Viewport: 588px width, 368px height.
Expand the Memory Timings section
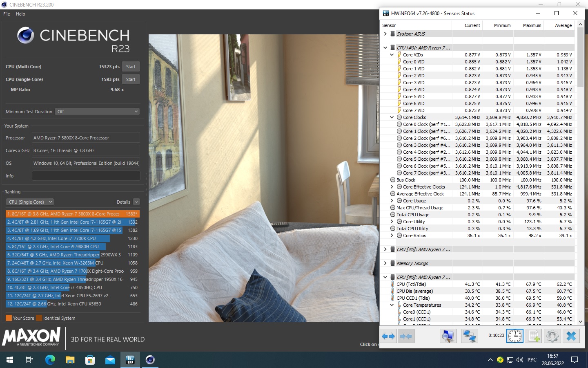(385, 263)
